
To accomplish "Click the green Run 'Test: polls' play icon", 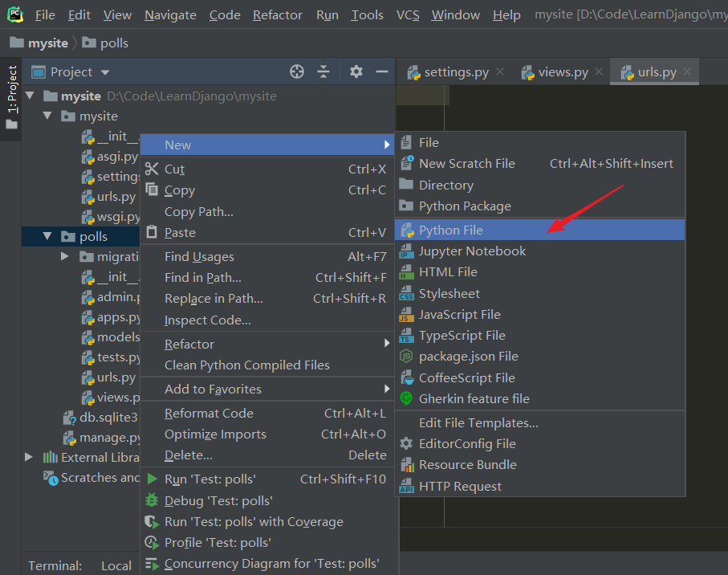I will (152, 479).
